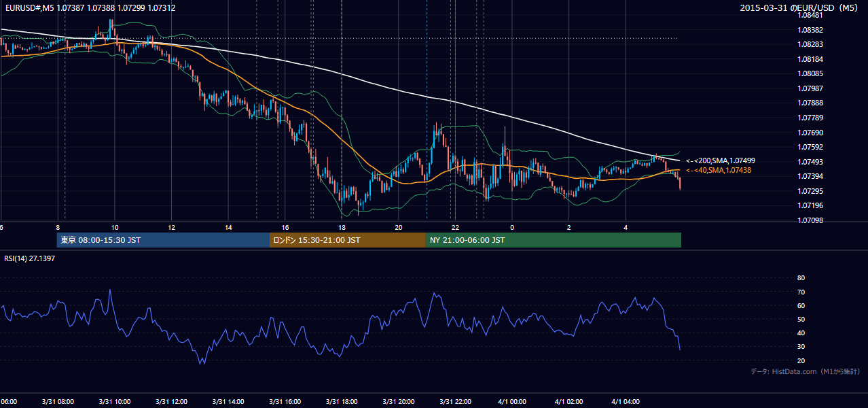Click the HistData.com data credit text
Viewport: 868px width, 408px height.
pyautogui.click(x=805, y=371)
